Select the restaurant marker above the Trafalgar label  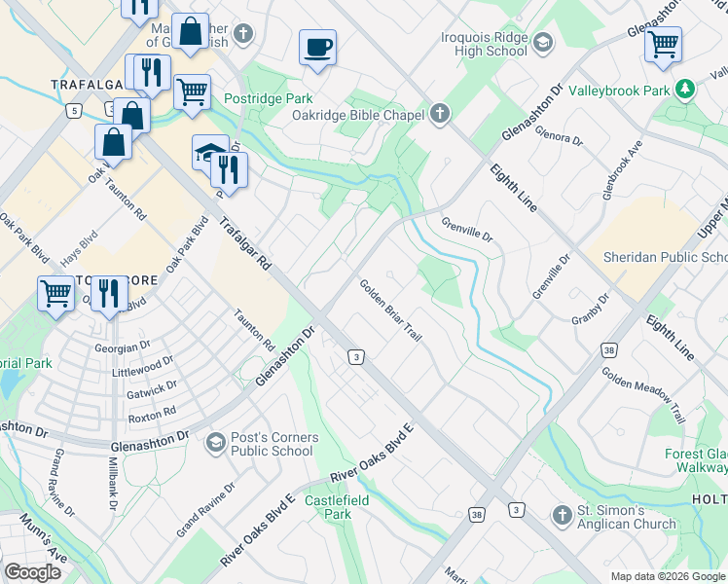point(152,73)
